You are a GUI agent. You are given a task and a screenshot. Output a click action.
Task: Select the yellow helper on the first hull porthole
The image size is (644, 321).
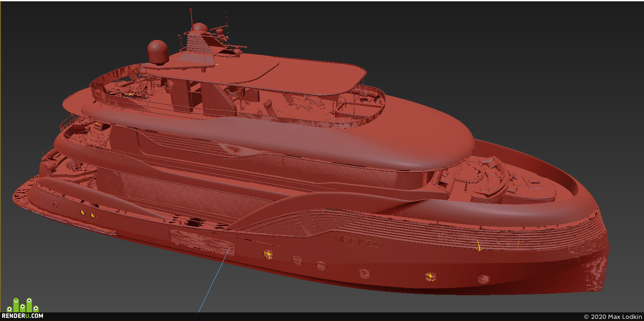[x=268, y=254]
